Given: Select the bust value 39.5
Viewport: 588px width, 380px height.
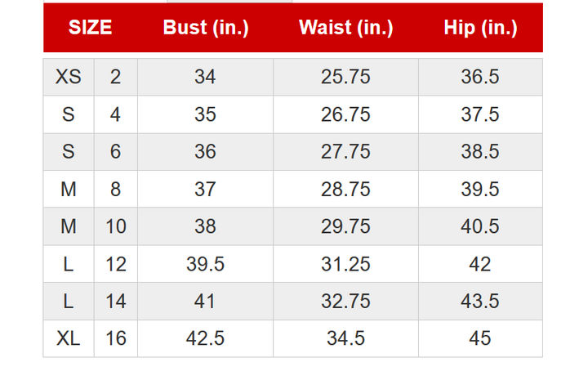Looking at the screenshot, I should tap(205, 264).
